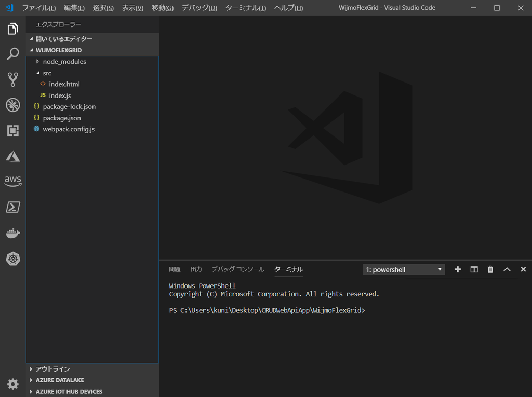This screenshot has height=397, width=532.
Task: Close the terminal panel
Action: 523,269
